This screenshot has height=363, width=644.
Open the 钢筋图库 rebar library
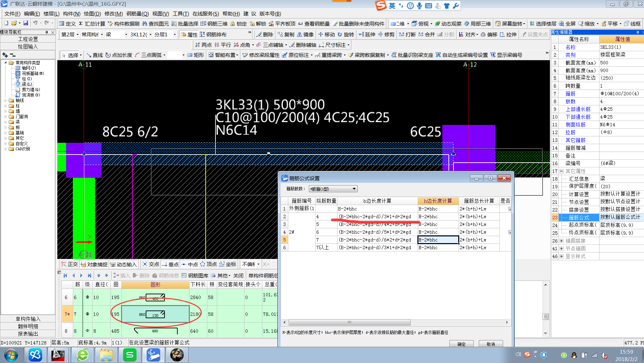click(x=195, y=275)
